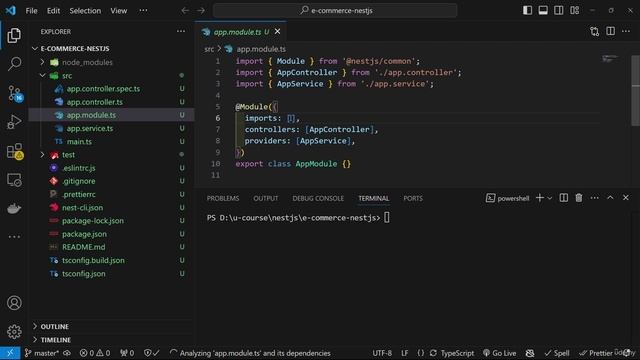Collapse the src folder
640x360 pixels.
(42, 76)
